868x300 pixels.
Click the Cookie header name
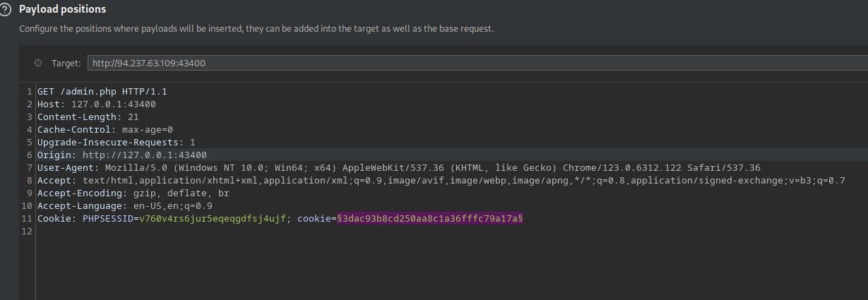coord(54,219)
